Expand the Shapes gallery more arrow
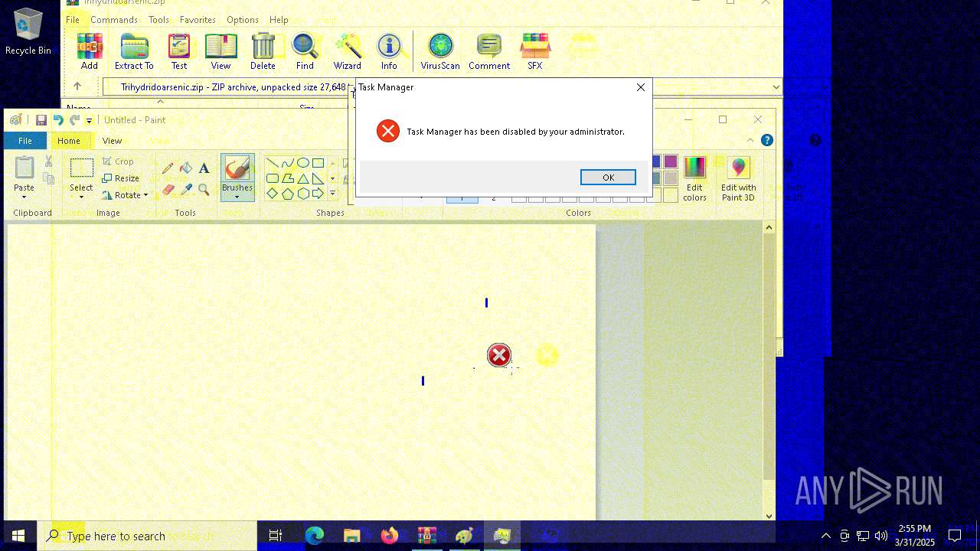Viewport: 980px width, 551px height. tap(332, 194)
